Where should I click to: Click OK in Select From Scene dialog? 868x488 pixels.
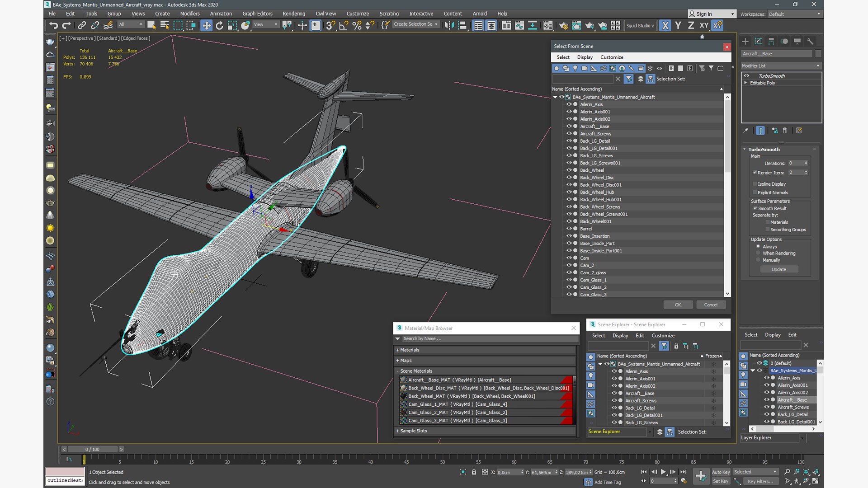pos(678,305)
